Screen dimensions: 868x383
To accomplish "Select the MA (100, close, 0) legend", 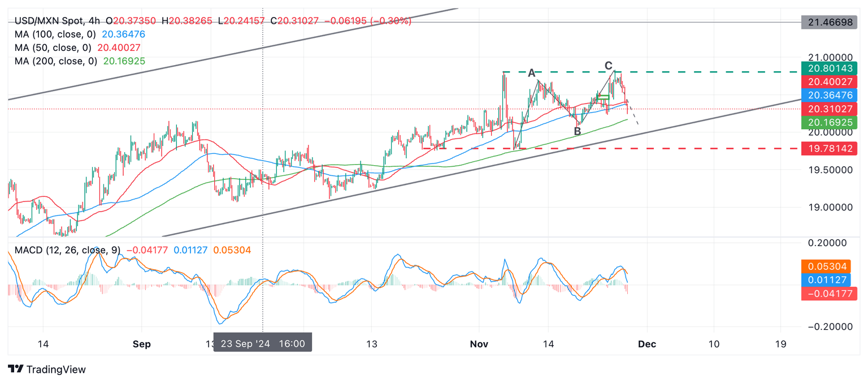I will coord(55,35).
